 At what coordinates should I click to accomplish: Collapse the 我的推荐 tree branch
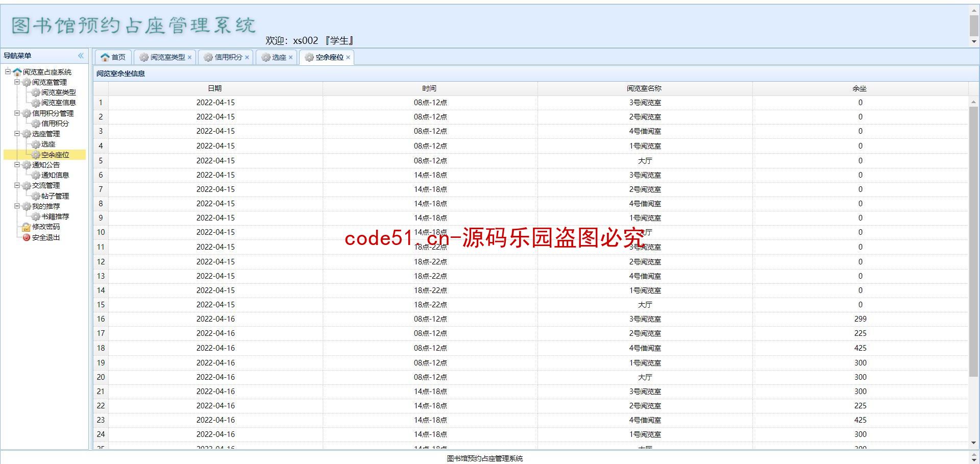pos(17,206)
